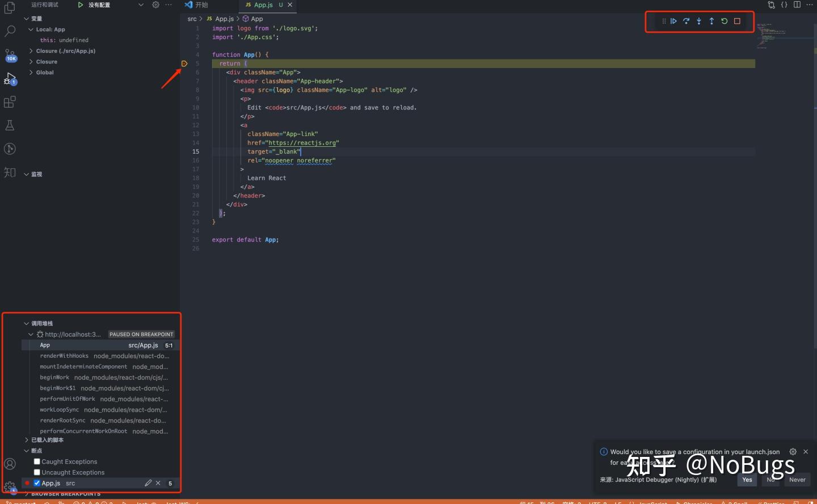Viewport: 817px width, 504px height.
Task: Open the Source Control view with 10K badge
Action: pyautogui.click(x=10, y=56)
